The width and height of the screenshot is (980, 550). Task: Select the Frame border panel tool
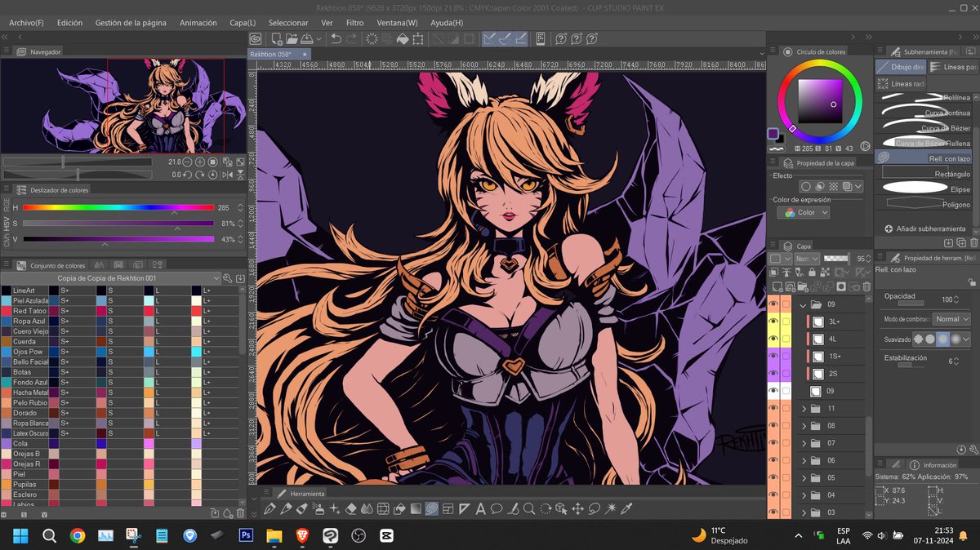tap(448, 508)
